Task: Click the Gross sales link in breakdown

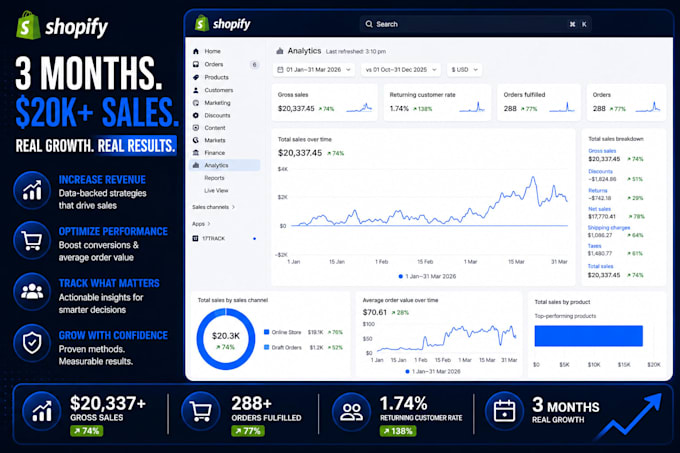Action: [x=602, y=151]
